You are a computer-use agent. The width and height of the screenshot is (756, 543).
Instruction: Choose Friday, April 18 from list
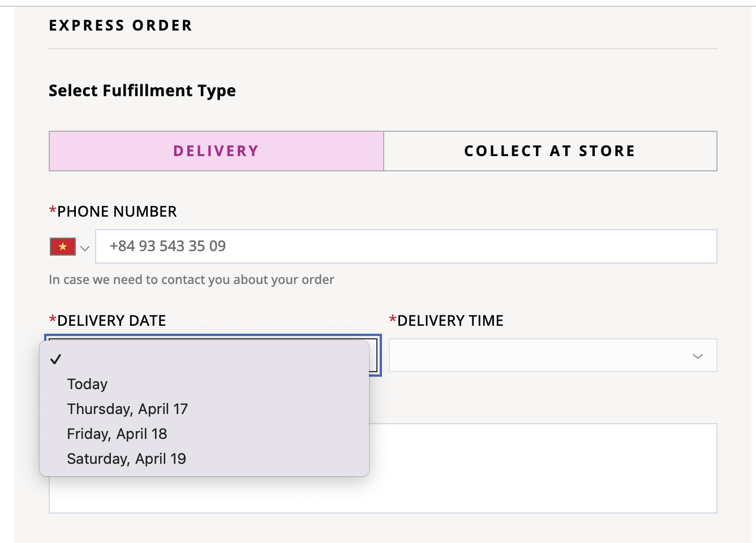coord(117,434)
